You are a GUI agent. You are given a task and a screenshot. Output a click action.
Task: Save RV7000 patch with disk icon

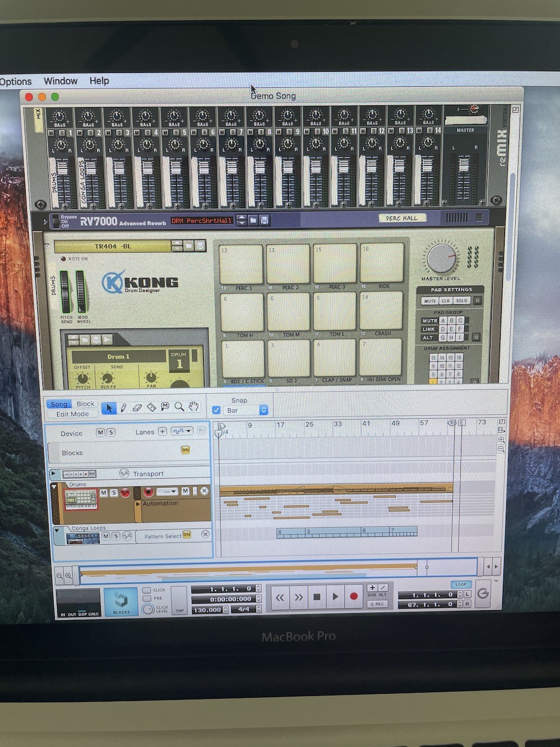pos(265,220)
